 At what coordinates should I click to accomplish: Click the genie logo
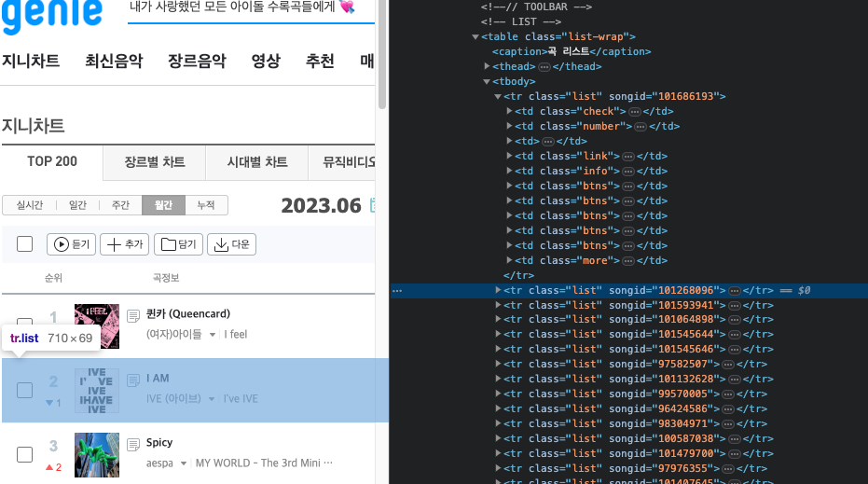pyautogui.click(x=52, y=15)
